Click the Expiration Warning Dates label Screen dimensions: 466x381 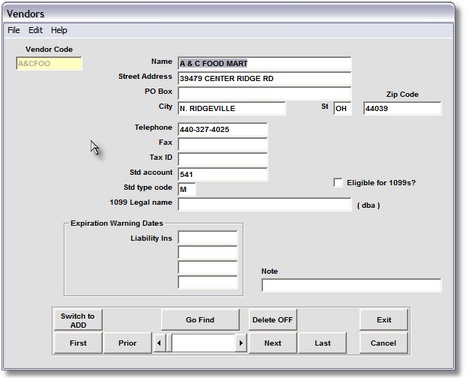tap(117, 223)
